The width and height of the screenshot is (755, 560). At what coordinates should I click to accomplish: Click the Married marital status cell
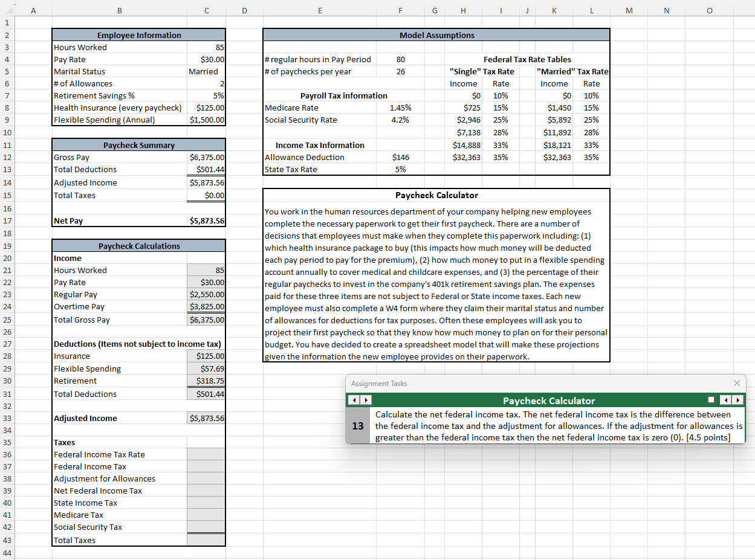(206, 71)
